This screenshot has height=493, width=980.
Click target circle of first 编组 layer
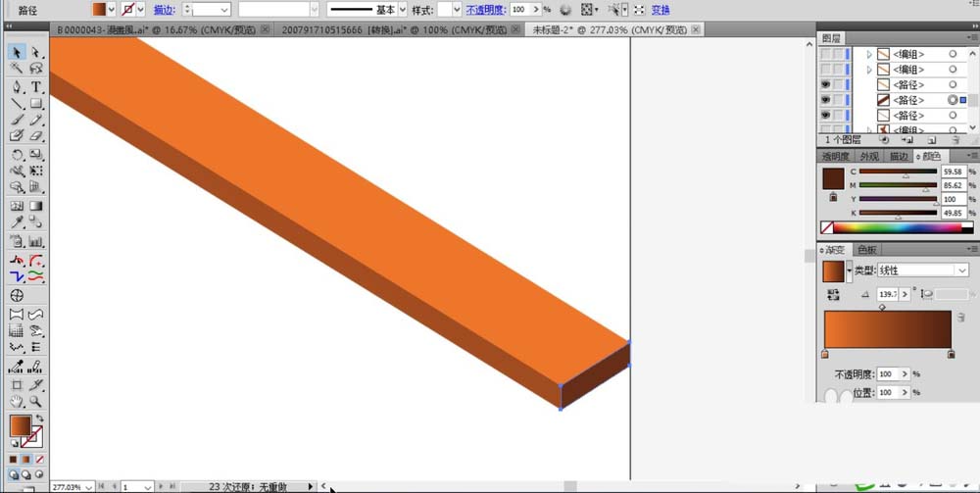click(x=953, y=54)
